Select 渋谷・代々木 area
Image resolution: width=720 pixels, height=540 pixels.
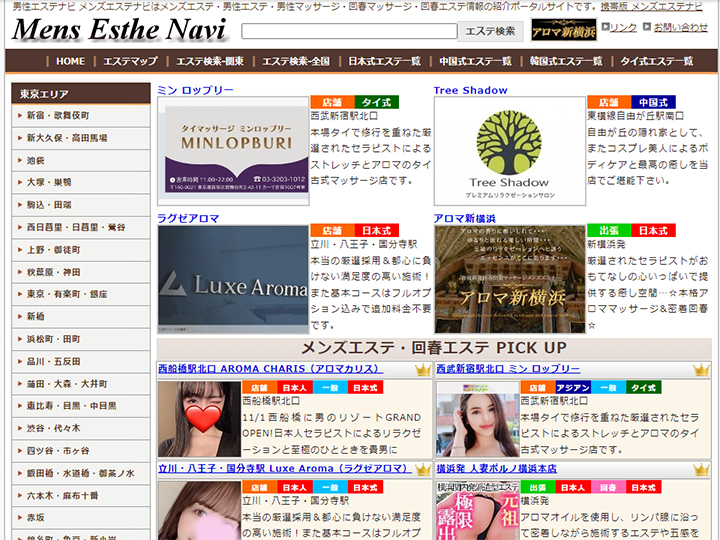pyautogui.click(x=81, y=428)
